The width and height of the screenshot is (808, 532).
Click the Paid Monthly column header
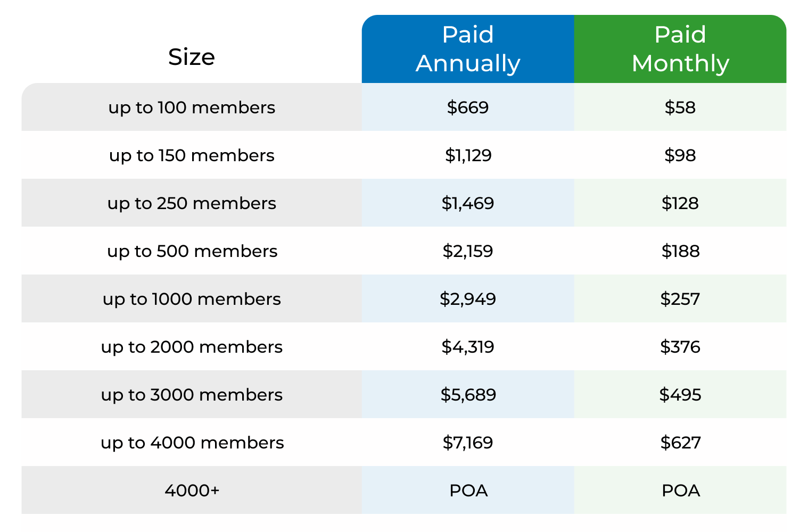680,49
